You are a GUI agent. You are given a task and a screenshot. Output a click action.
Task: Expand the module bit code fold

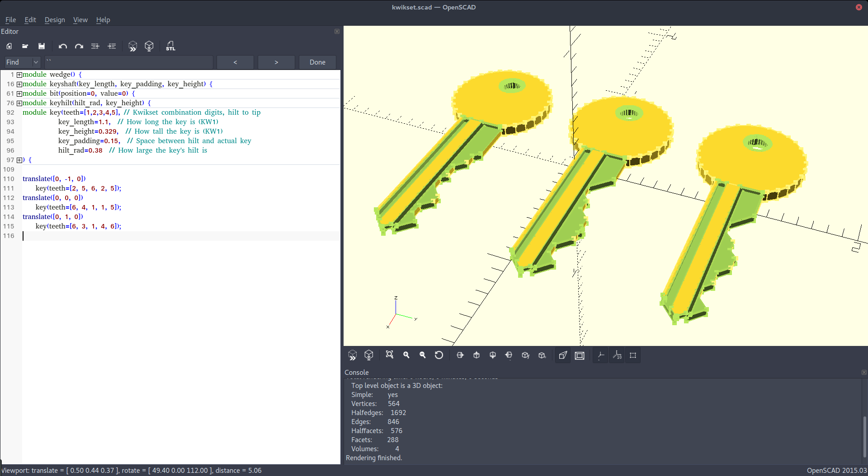coord(19,93)
